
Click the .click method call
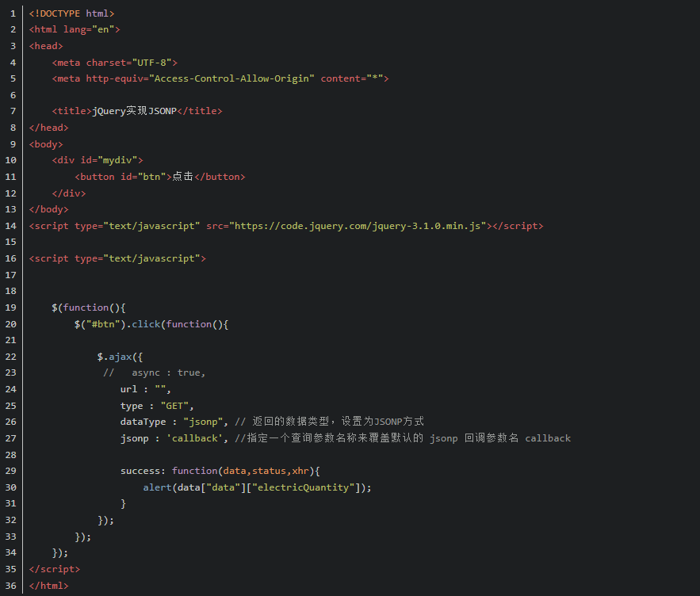pos(146,324)
